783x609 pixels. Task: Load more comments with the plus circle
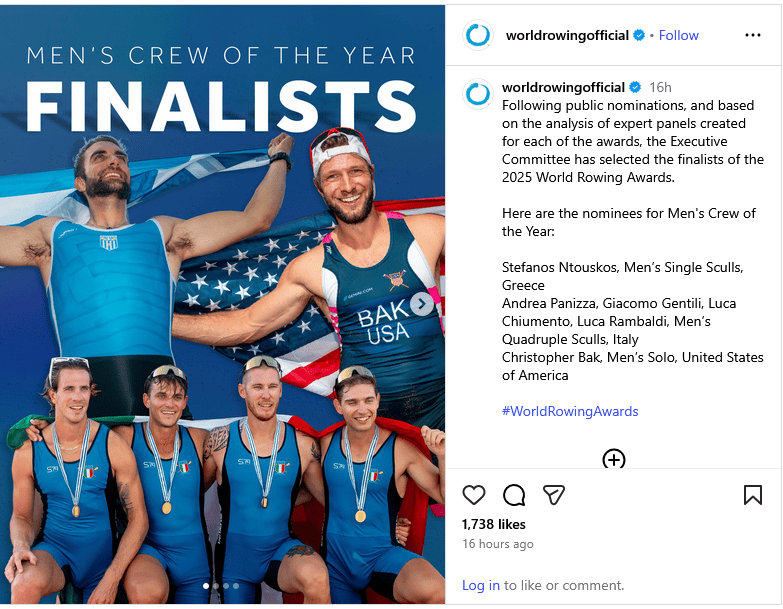coord(614,459)
